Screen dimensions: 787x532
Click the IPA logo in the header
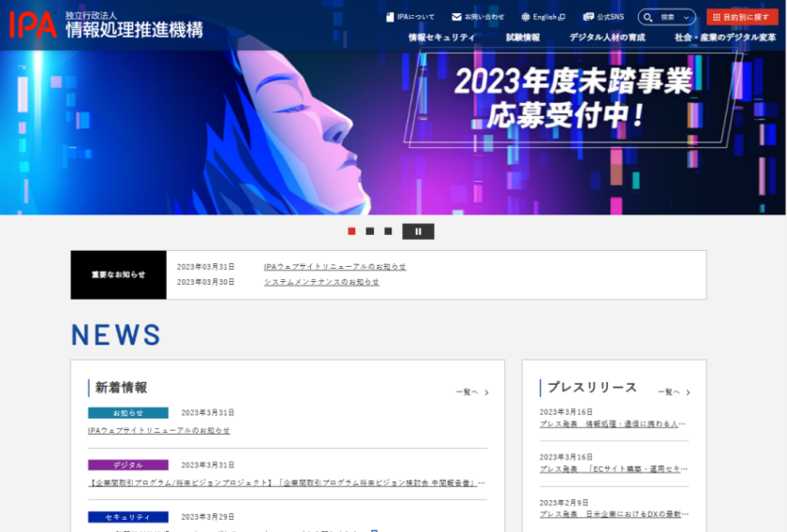[33, 24]
